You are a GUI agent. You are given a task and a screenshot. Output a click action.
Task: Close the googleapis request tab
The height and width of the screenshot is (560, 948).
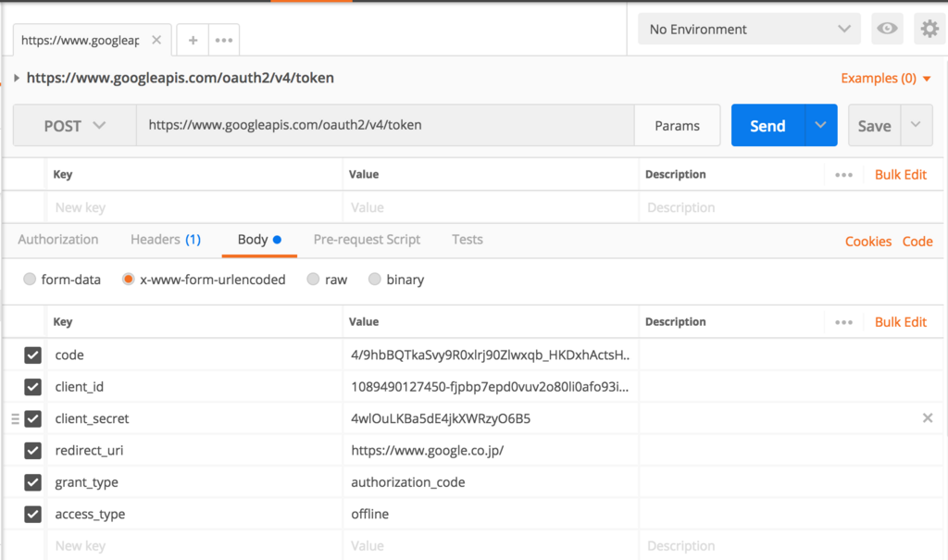[156, 40]
